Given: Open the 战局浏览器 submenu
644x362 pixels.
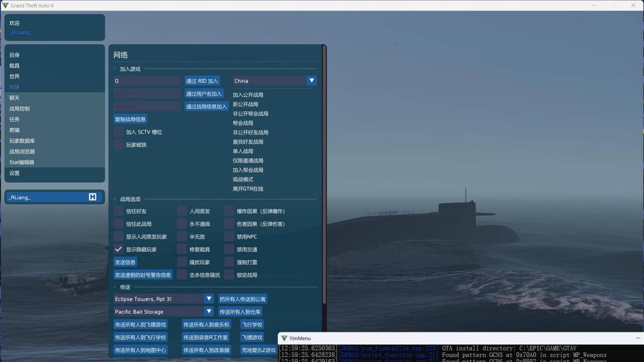Looking at the screenshot, I should [55, 151].
